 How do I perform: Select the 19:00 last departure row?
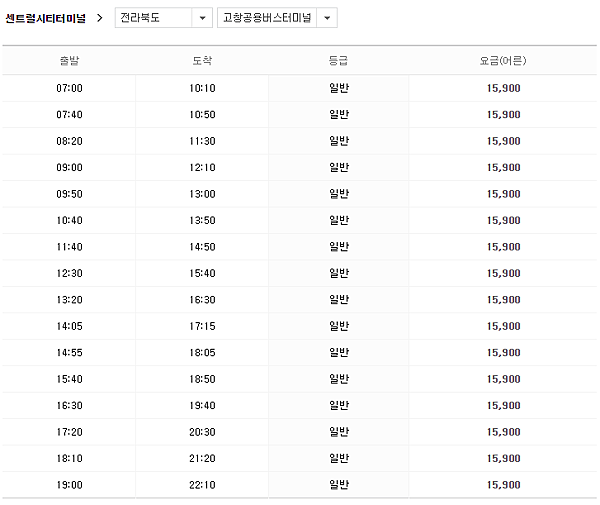point(69,485)
